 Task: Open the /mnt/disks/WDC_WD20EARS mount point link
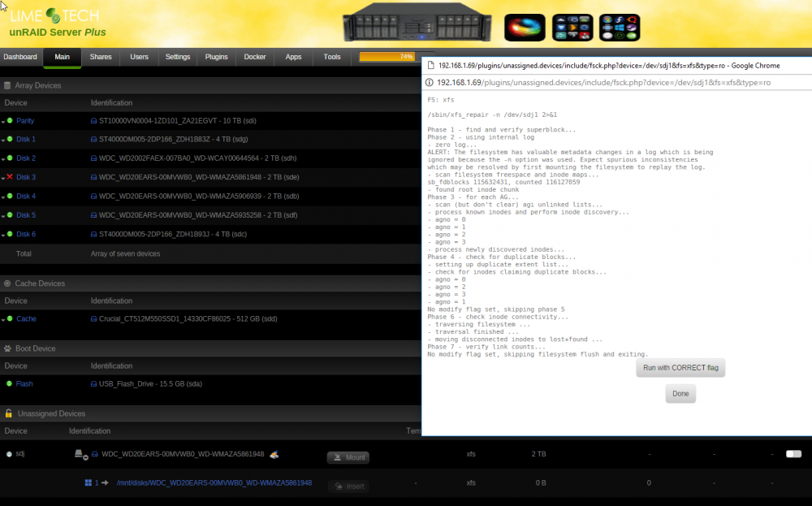pyautogui.click(x=214, y=482)
